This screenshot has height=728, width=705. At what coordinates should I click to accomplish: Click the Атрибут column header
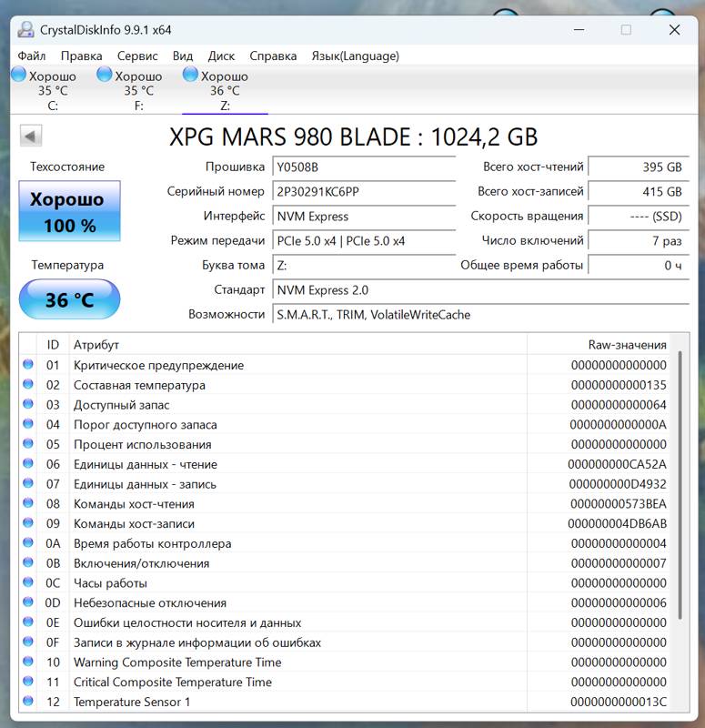(298, 345)
